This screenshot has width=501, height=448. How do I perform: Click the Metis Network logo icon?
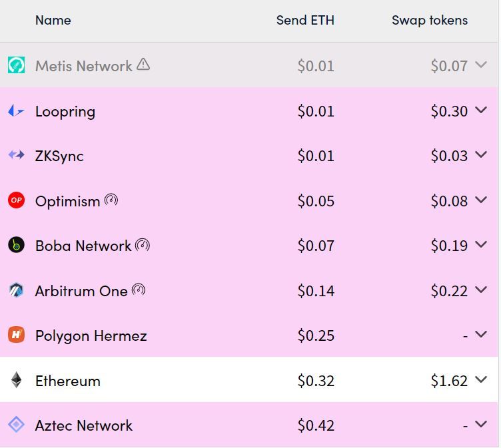(x=16, y=65)
